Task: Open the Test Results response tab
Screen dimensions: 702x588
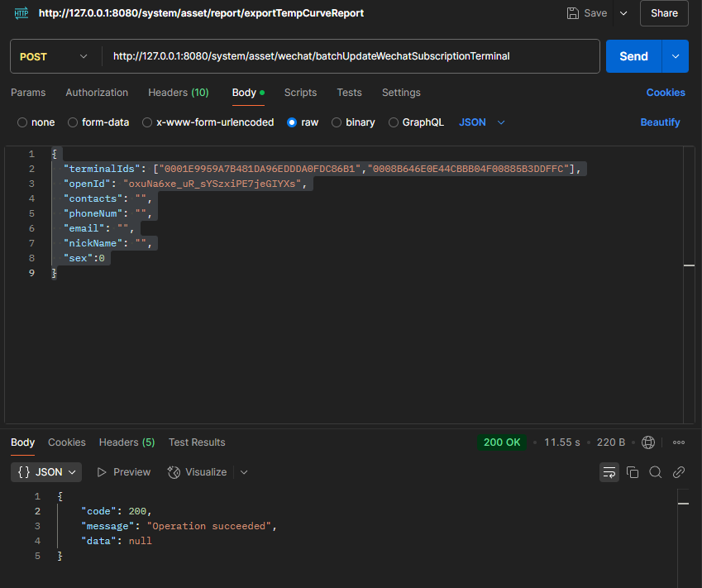Action: (x=197, y=442)
